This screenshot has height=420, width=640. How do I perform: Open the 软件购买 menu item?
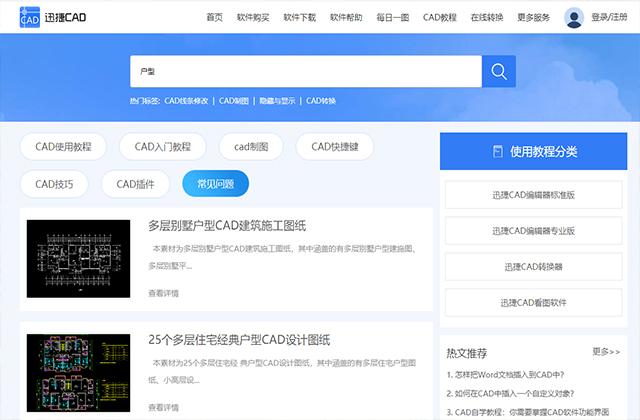tap(253, 17)
